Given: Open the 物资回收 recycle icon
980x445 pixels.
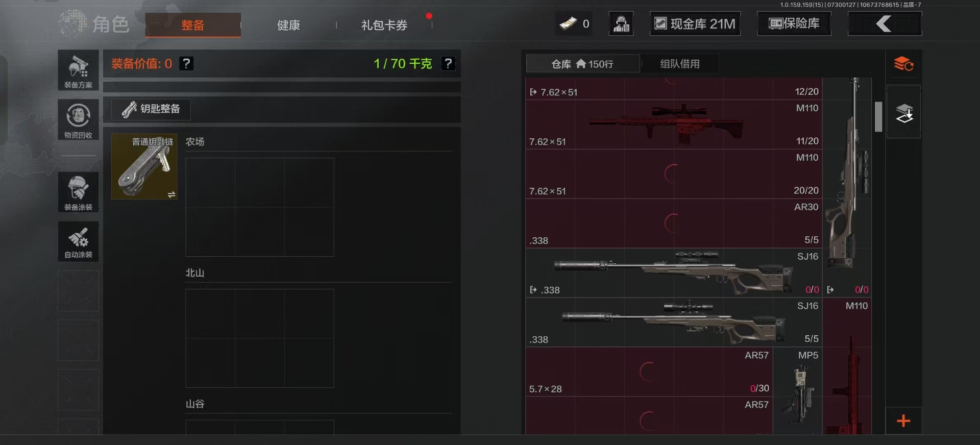Looking at the screenshot, I should pyautogui.click(x=78, y=120).
